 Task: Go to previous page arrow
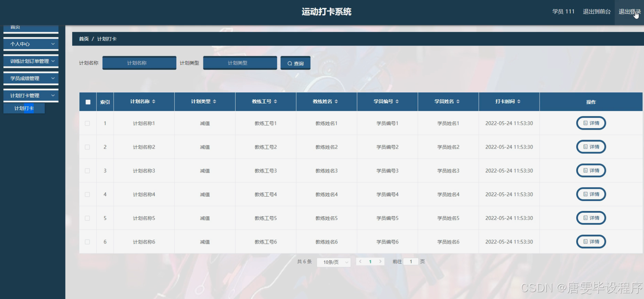pos(360,261)
